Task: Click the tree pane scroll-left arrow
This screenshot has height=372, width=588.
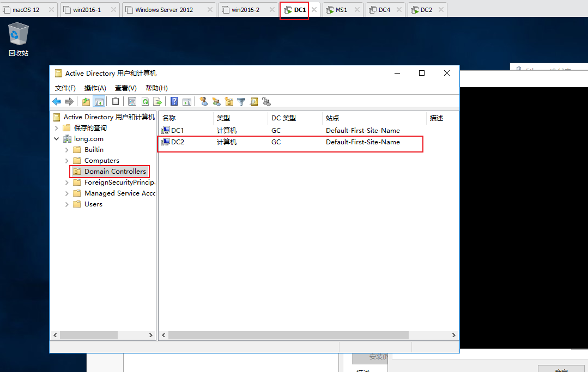Action: 55,335
